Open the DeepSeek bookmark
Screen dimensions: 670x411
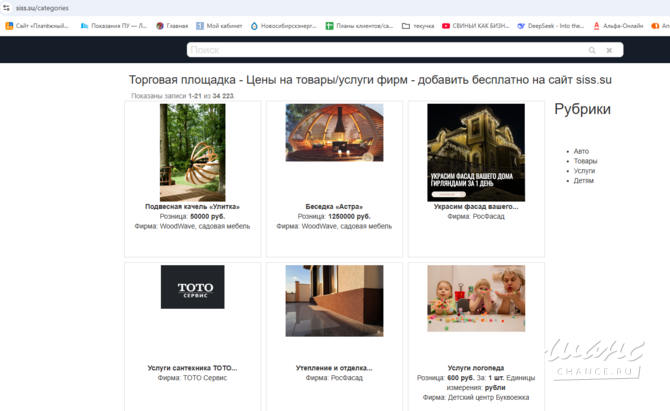(x=550, y=26)
